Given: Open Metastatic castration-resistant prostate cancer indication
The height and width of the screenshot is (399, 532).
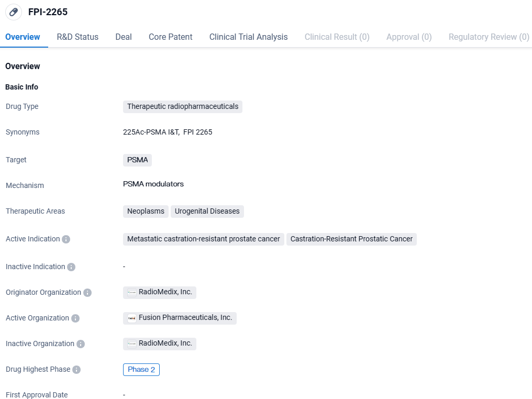Looking at the screenshot, I should [x=204, y=239].
